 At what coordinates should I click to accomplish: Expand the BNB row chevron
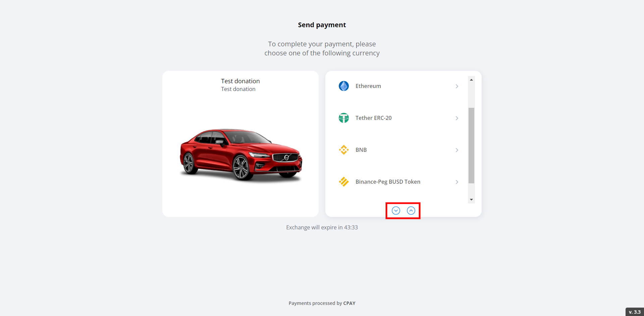(457, 150)
